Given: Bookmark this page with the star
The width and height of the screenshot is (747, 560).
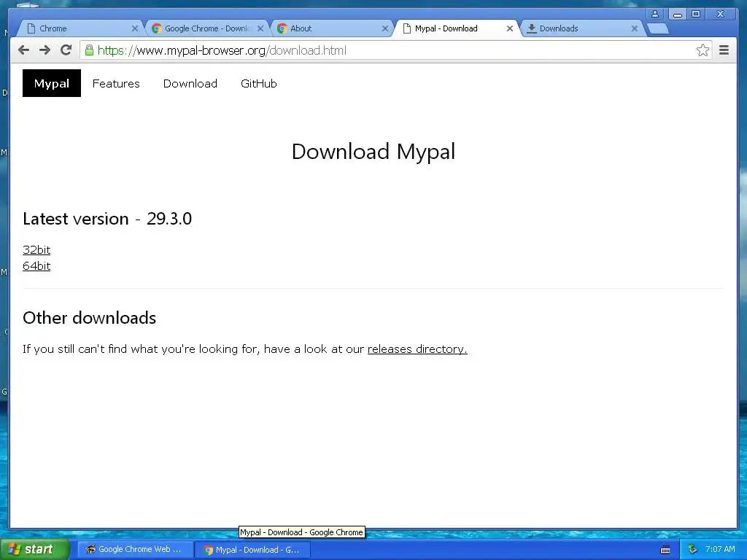Looking at the screenshot, I should point(703,50).
